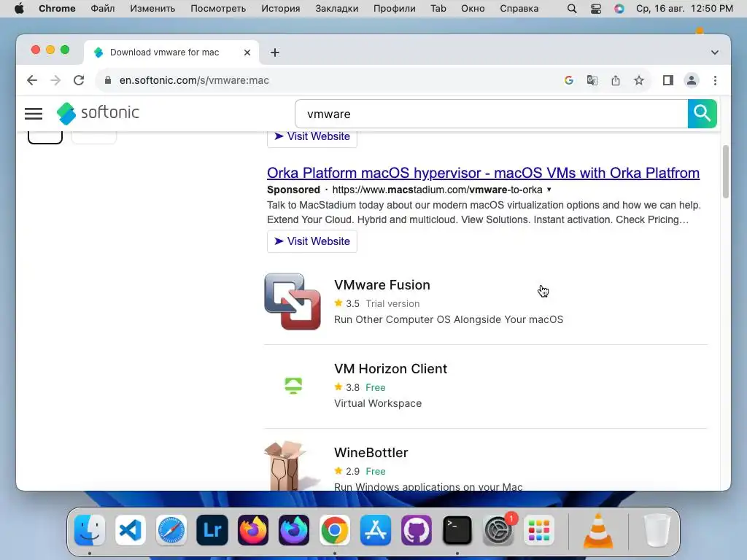Open App Store from the Dock

pyautogui.click(x=376, y=530)
